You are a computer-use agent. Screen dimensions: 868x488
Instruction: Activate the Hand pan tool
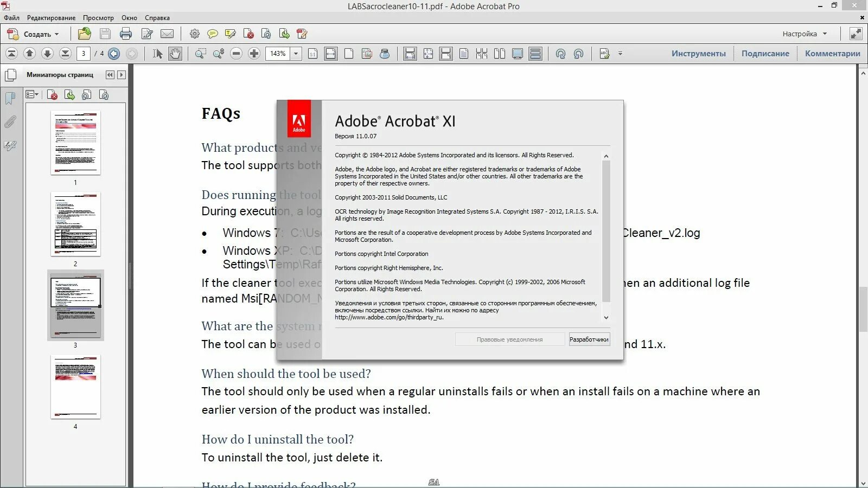point(175,53)
